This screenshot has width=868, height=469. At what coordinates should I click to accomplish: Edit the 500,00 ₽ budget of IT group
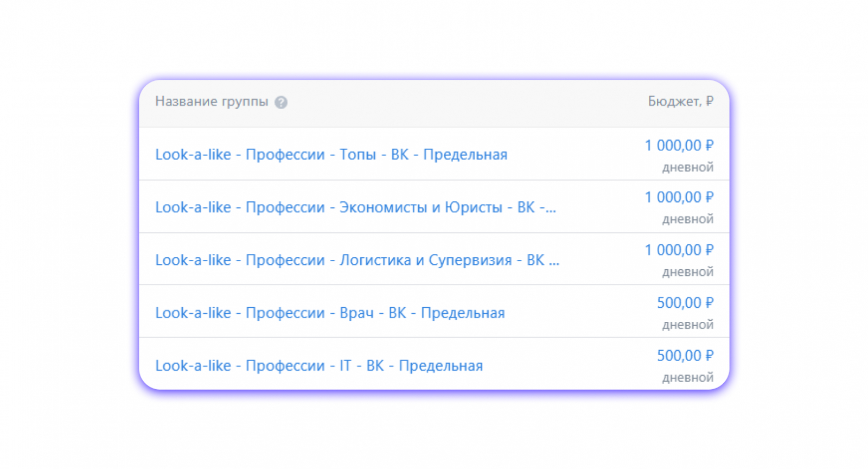[685, 356]
